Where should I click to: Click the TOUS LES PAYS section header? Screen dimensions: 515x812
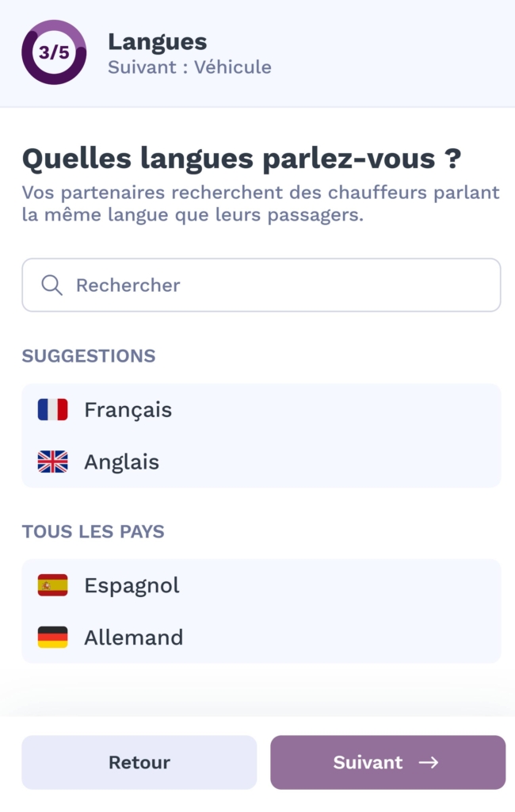point(93,531)
